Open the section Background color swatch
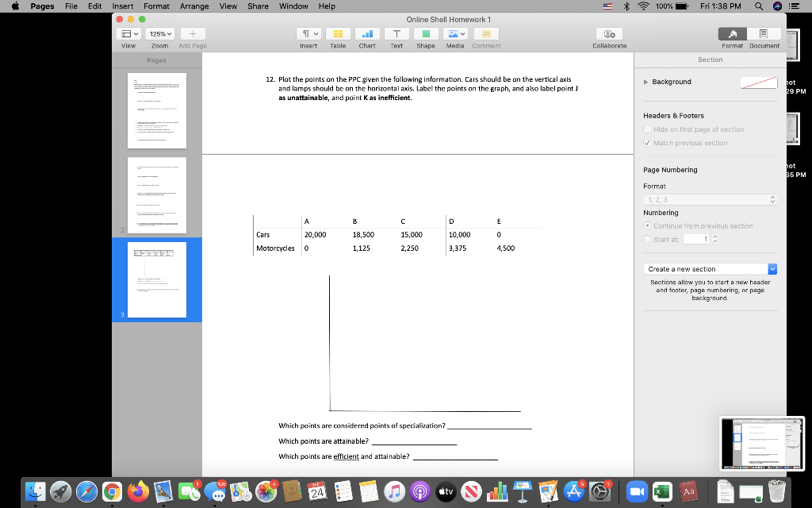Viewport: 812px width, 508px height. (758, 81)
